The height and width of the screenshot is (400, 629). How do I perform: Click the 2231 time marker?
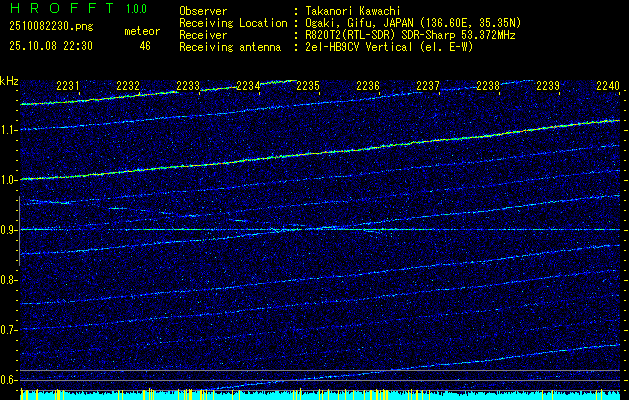tap(68, 87)
